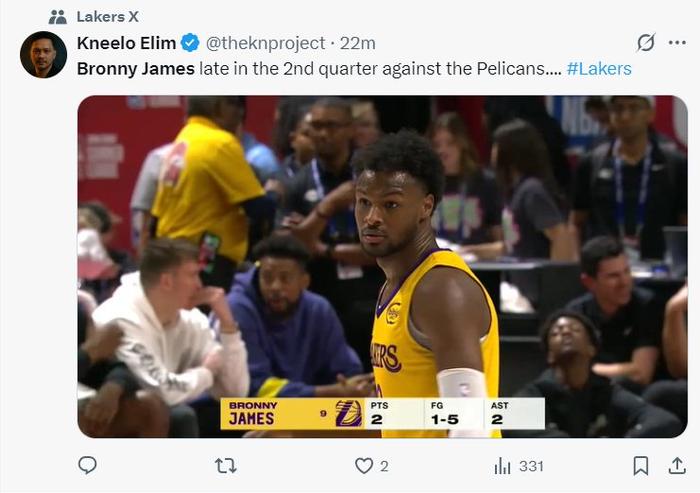Click the 331 views count
Viewport: 700px width, 493px height.
(531, 466)
